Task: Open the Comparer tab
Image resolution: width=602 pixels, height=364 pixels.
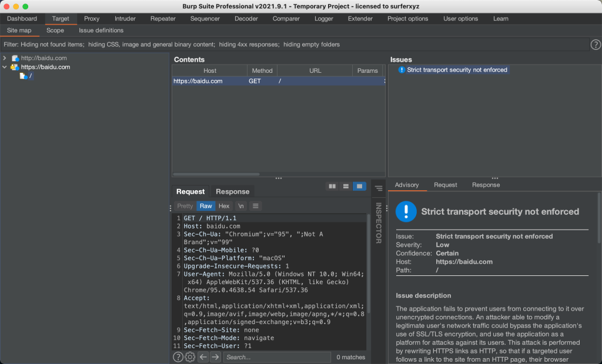Action: (x=286, y=18)
